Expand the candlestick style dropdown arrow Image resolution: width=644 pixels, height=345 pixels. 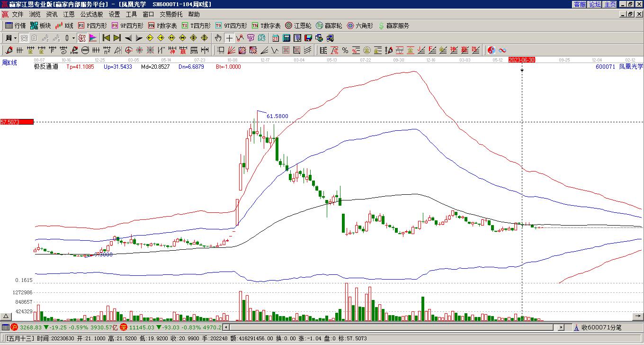click(73, 38)
